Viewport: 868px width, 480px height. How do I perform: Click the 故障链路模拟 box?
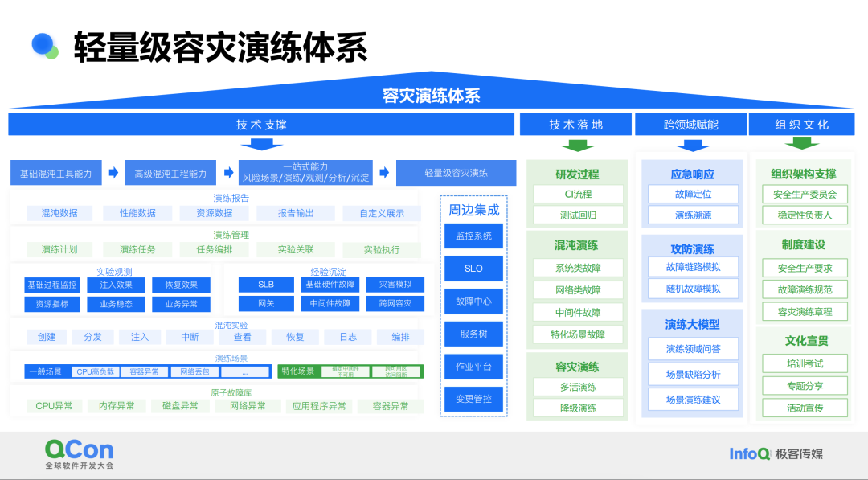tap(693, 267)
